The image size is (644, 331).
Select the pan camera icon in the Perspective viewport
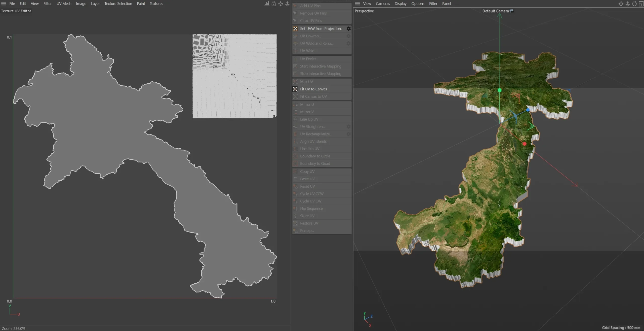(x=621, y=4)
